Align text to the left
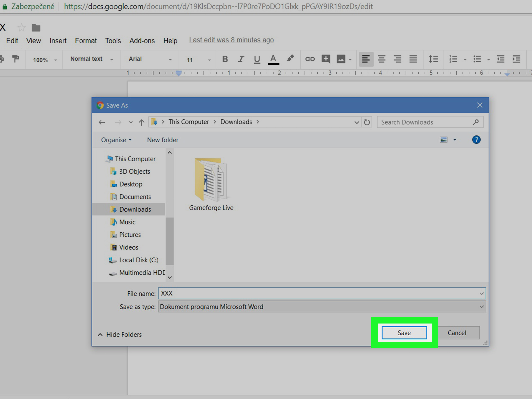The image size is (532, 399). point(366,59)
